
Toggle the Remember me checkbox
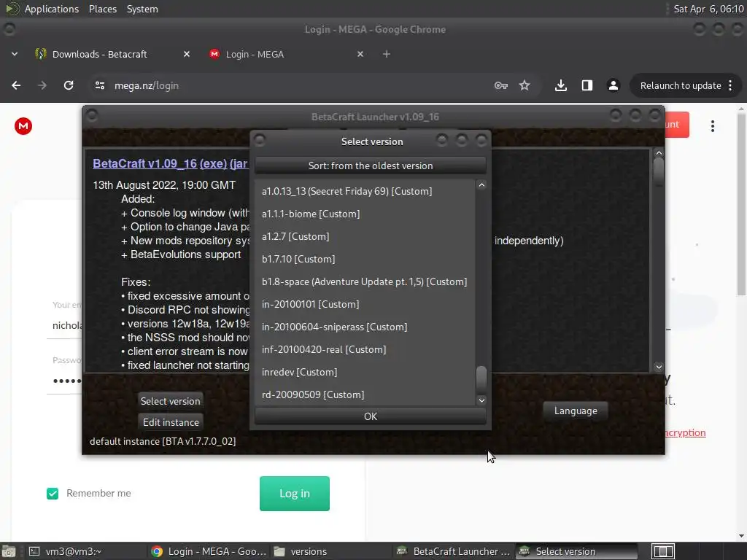tap(53, 494)
